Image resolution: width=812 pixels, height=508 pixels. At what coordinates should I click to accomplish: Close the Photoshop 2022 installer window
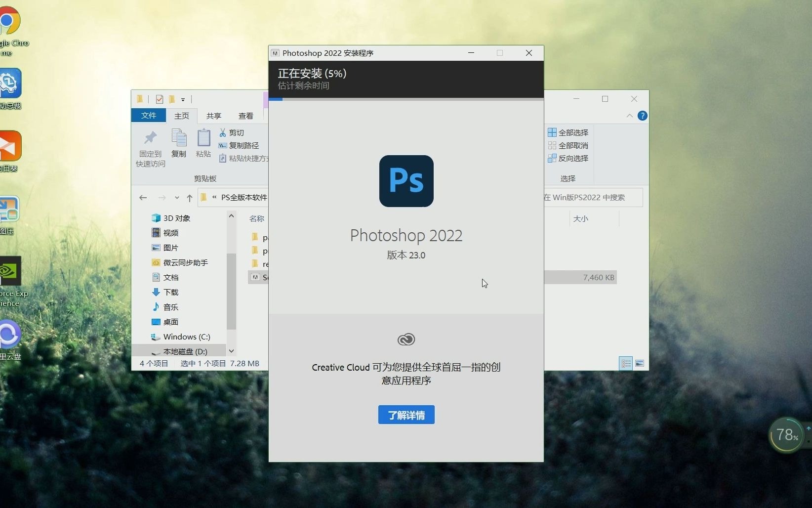tap(529, 53)
